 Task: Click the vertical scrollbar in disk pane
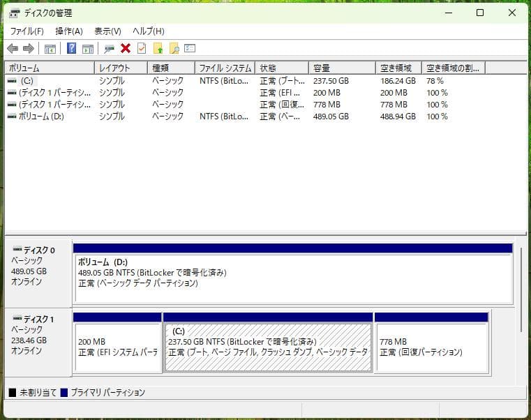(521, 290)
